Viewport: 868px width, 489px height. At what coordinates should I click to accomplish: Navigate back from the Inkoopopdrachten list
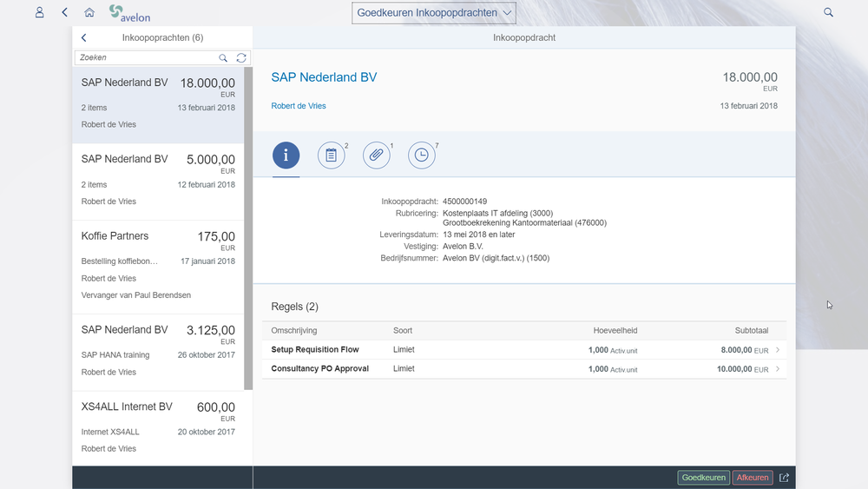[83, 37]
